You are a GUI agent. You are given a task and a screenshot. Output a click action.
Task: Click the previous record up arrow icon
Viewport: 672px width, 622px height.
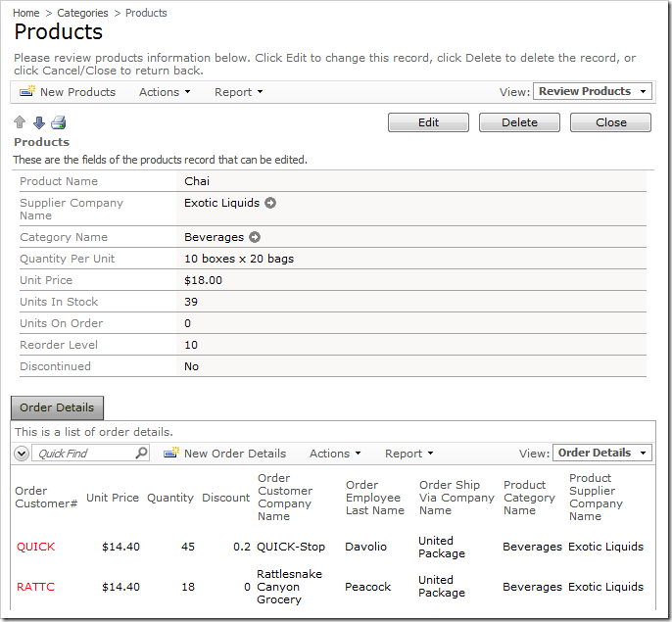click(x=20, y=122)
